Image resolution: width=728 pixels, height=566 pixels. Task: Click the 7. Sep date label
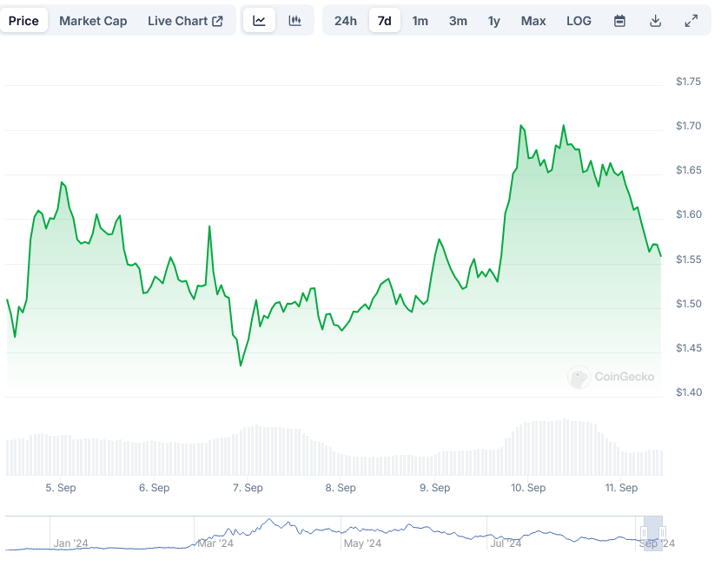[248, 488]
